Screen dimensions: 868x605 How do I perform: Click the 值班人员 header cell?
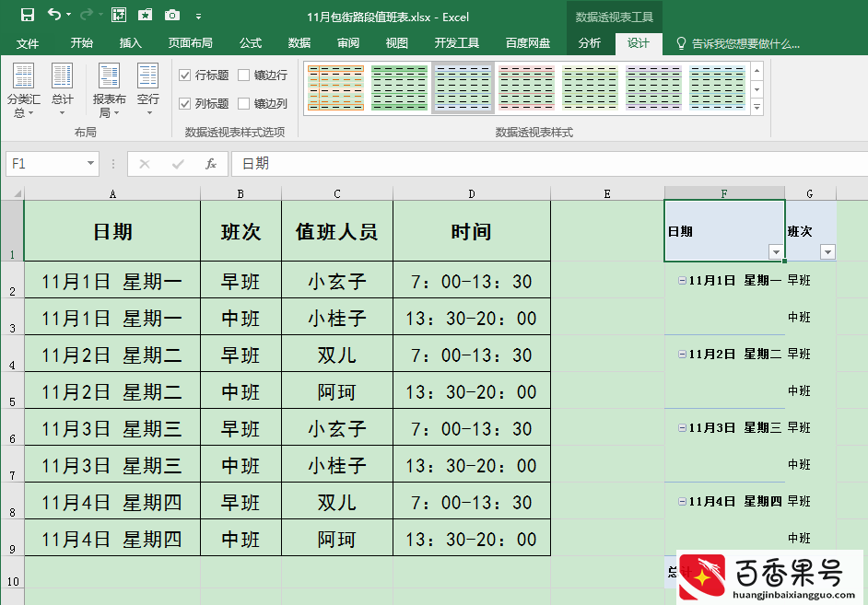[x=336, y=231]
